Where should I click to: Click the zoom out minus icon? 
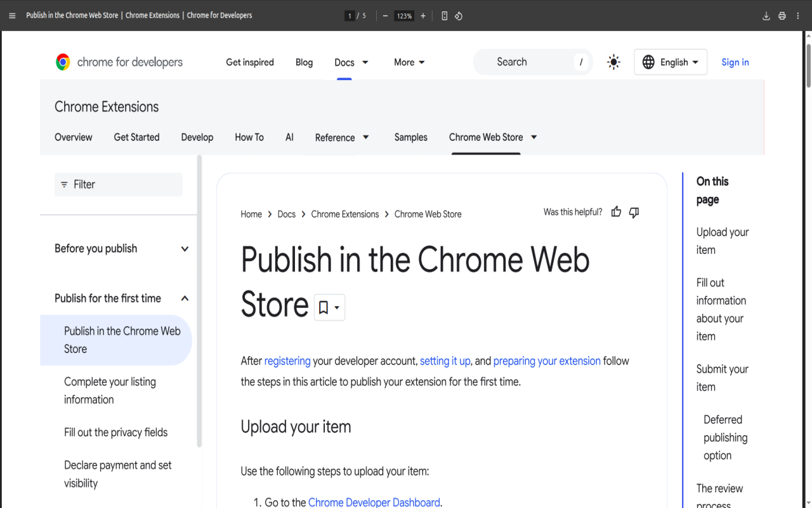coord(385,16)
